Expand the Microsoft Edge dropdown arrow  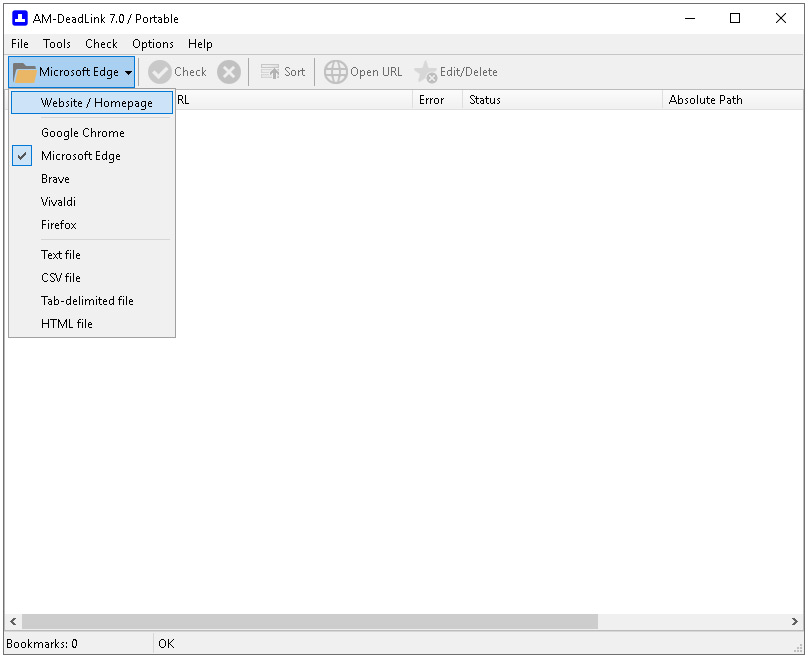point(128,73)
